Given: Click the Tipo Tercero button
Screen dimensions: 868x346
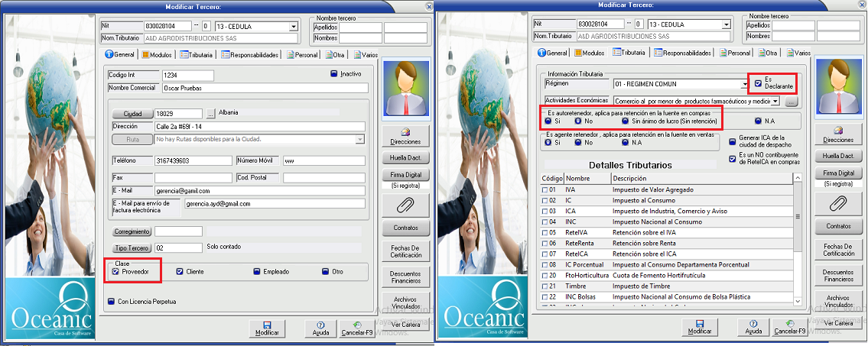Looking at the screenshot, I should 132,248.
